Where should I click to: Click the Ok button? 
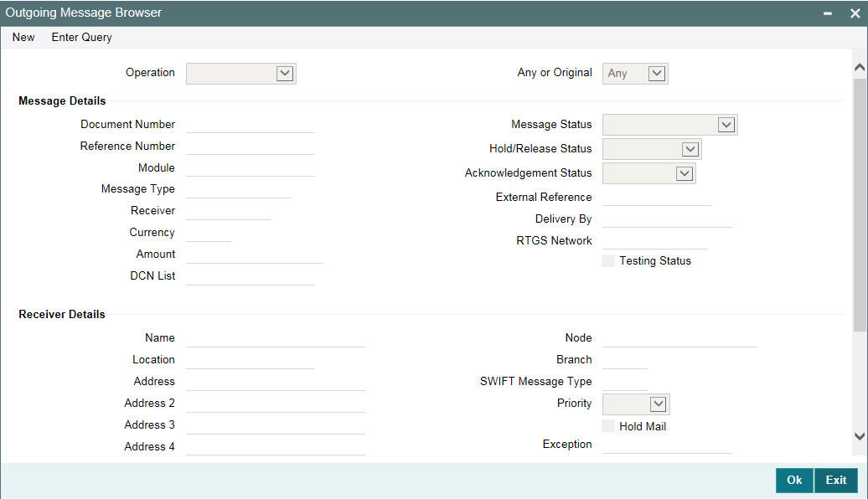pos(794,480)
